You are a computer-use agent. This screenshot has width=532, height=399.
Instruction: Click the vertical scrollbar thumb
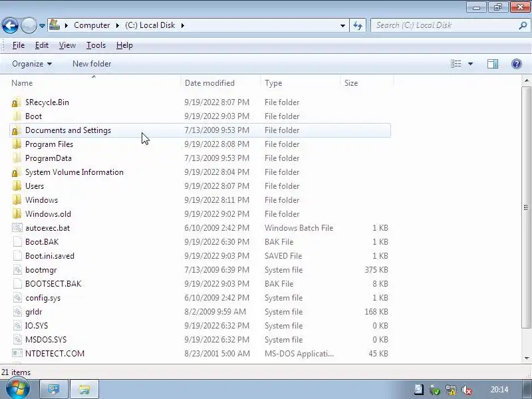coord(526,207)
